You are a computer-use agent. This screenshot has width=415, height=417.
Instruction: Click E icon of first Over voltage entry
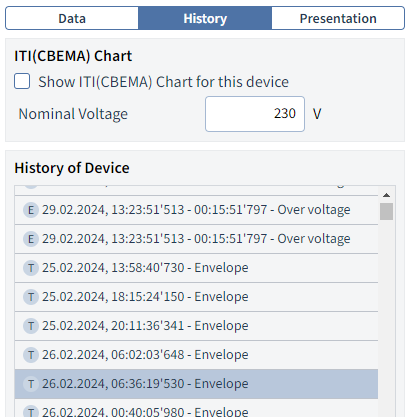coord(31,210)
